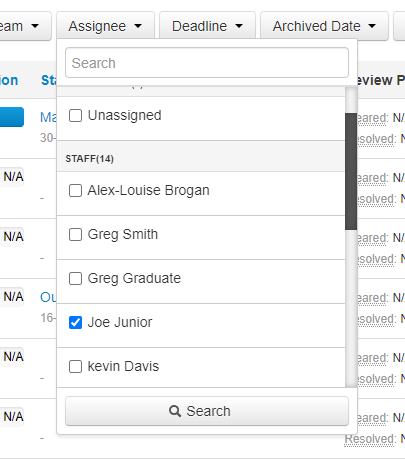The width and height of the screenshot is (405, 460).
Task: Click the Assignee dropdown caret arrow
Action: (138, 26)
